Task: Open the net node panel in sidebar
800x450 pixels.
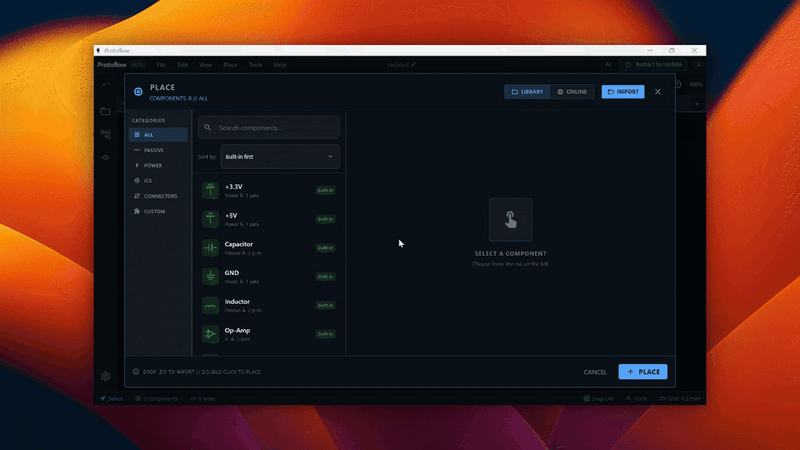Action: [106, 157]
